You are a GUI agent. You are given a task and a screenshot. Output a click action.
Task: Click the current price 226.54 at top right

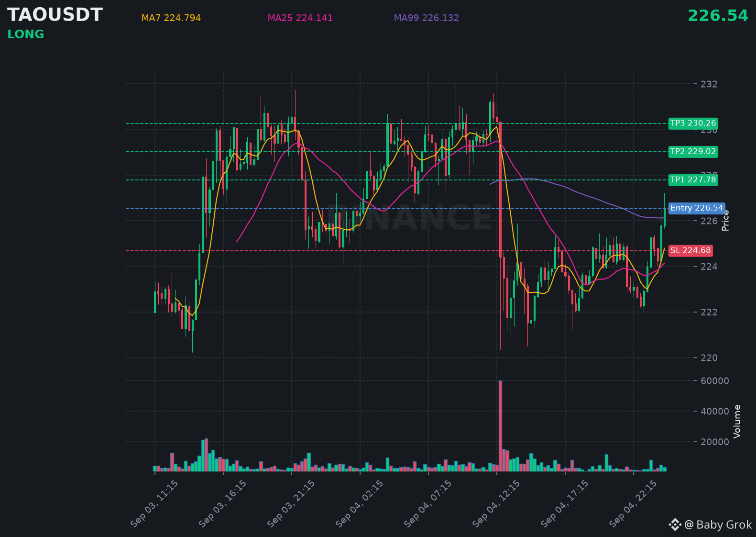(718, 16)
